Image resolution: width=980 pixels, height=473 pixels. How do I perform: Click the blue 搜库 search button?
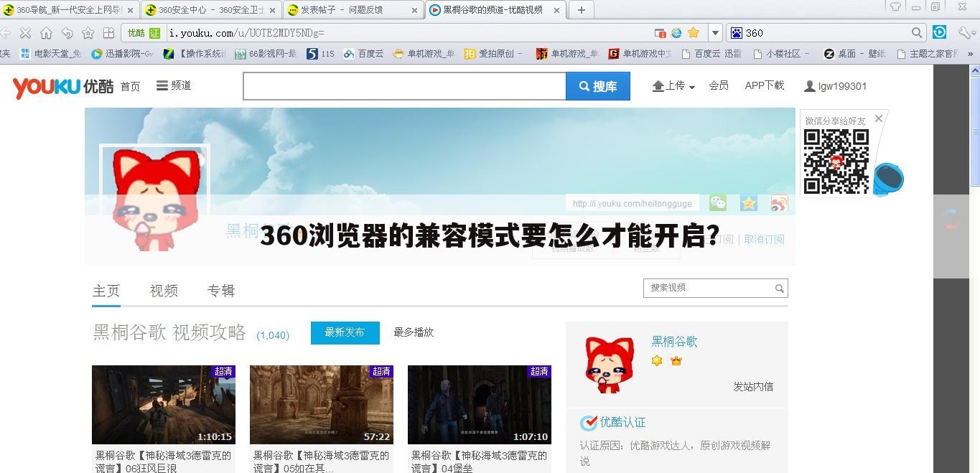point(598,86)
